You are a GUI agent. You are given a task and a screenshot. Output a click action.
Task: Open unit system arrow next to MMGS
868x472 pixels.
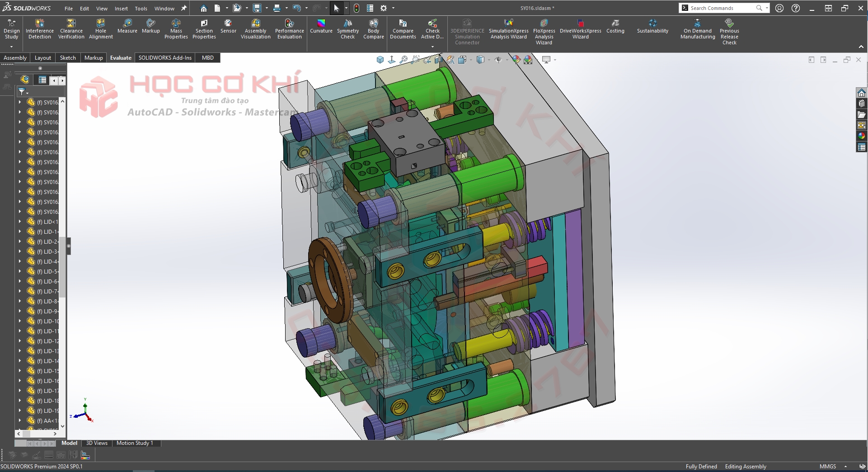845,467
